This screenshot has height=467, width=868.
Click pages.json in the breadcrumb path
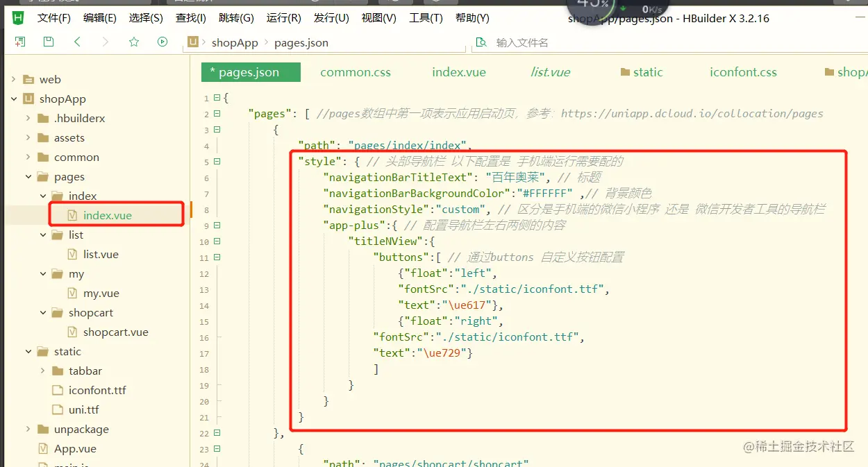click(x=301, y=42)
